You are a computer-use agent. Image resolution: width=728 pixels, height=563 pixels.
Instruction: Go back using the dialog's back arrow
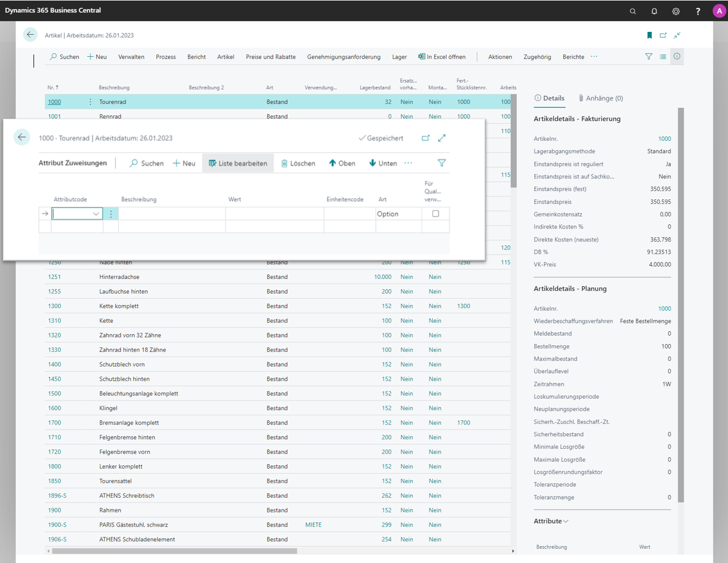pyautogui.click(x=22, y=137)
